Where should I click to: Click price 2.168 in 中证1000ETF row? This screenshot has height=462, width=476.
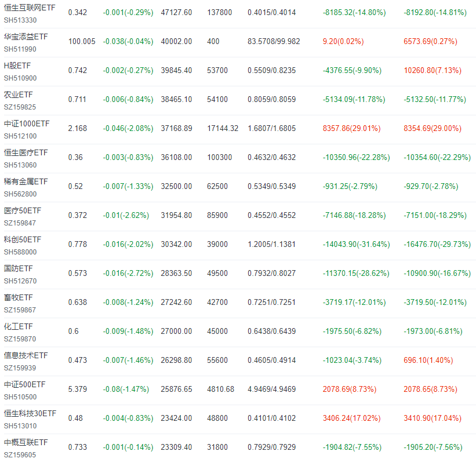pos(78,129)
